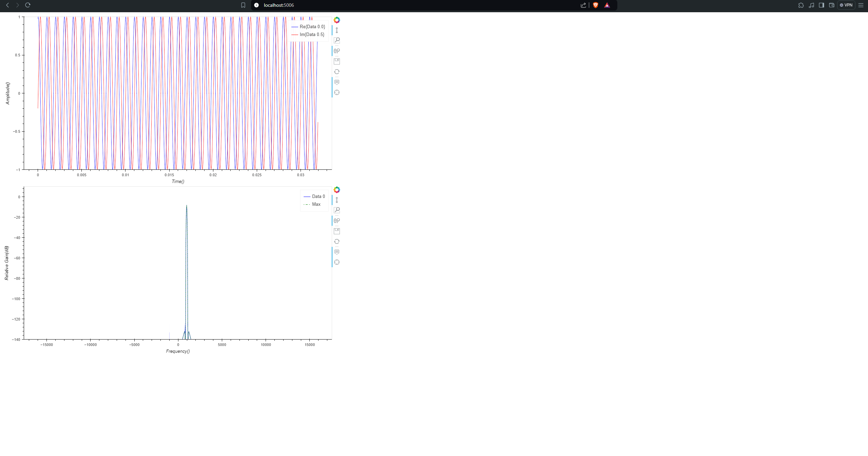Click the VPN button in the browser toolbar
The width and height of the screenshot is (868, 456).
click(846, 5)
